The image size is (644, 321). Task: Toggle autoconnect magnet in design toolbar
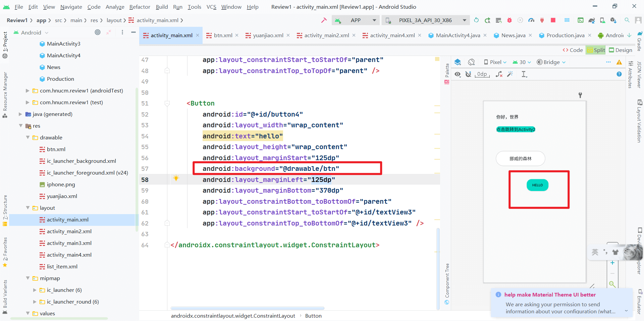point(468,74)
